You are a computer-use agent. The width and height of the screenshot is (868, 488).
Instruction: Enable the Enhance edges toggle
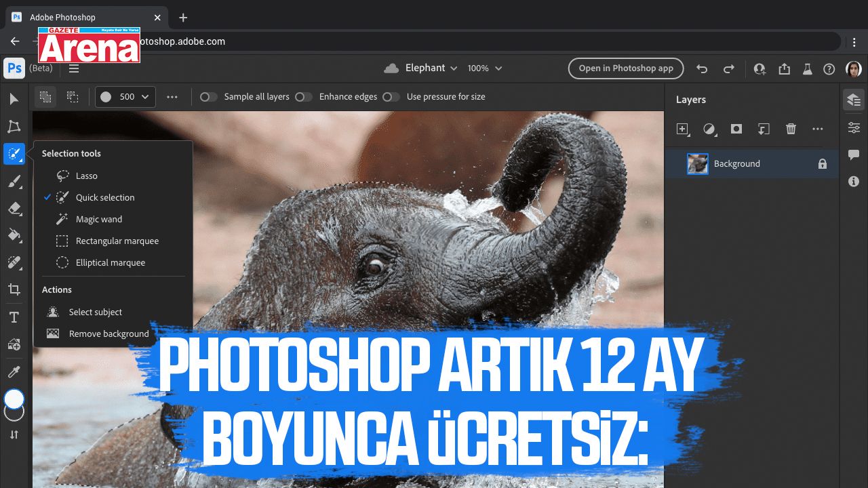tap(304, 97)
